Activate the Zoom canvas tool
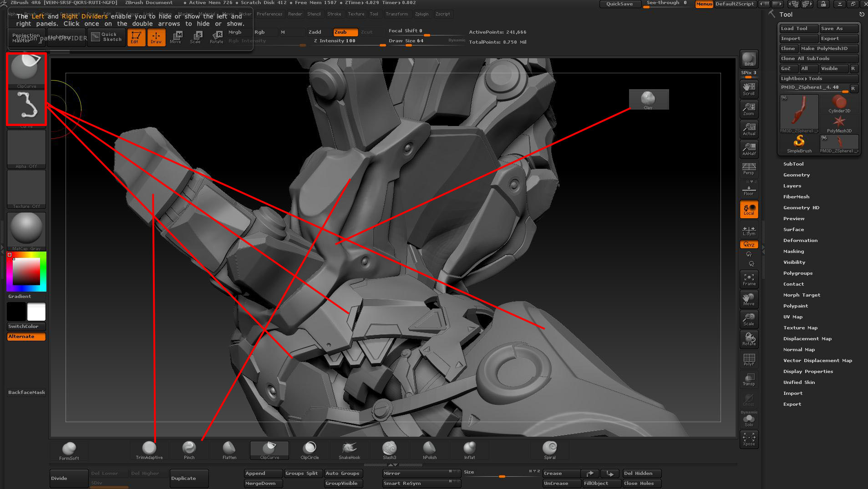This screenshot has height=489, width=868. [x=749, y=109]
